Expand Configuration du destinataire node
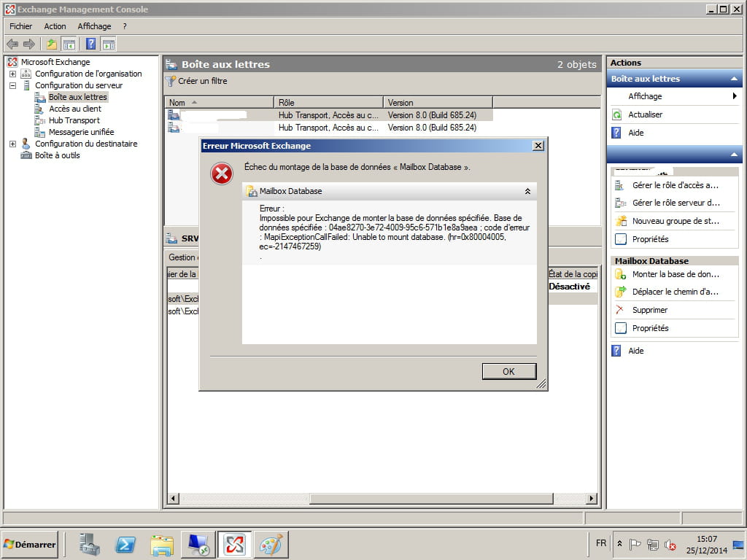Image resolution: width=747 pixels, height=560 pixels. (13, 144)
